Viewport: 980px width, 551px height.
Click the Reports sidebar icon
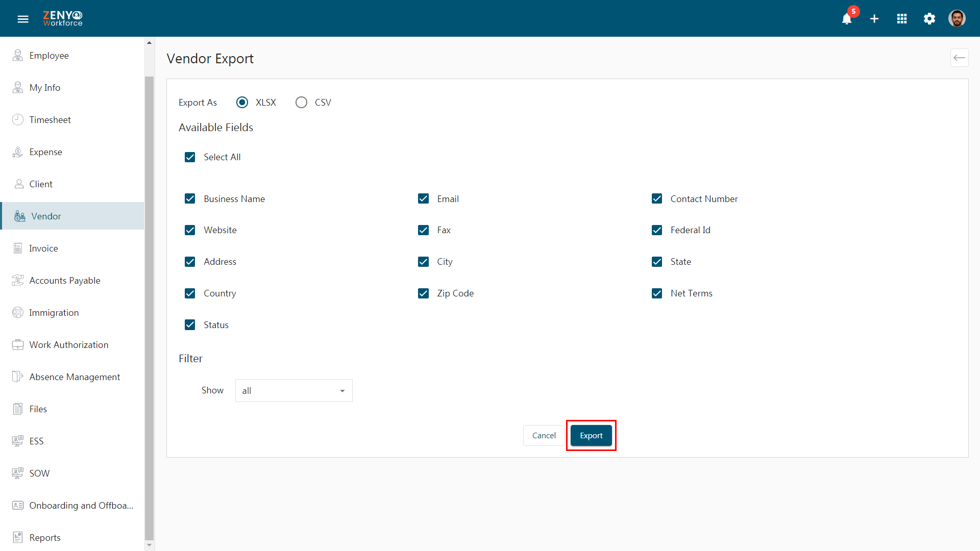point(18,538)
